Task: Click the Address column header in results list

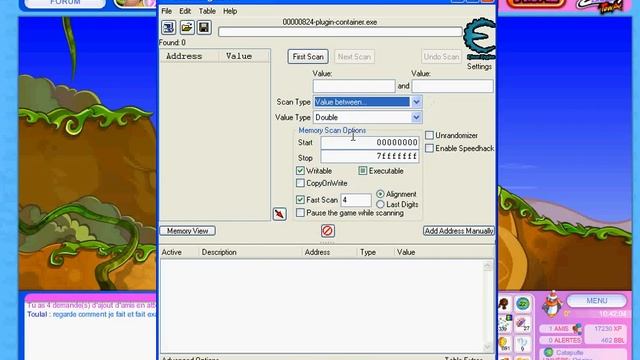Action: click(x=189, y=56)
